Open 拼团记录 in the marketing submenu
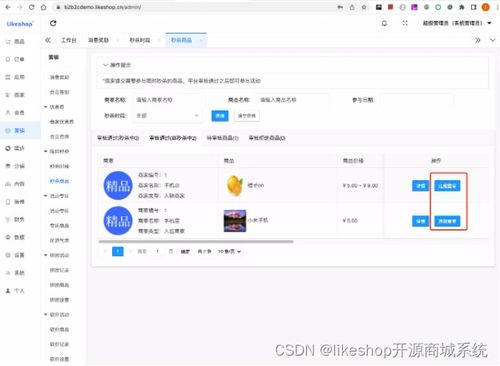 [59, 270]
